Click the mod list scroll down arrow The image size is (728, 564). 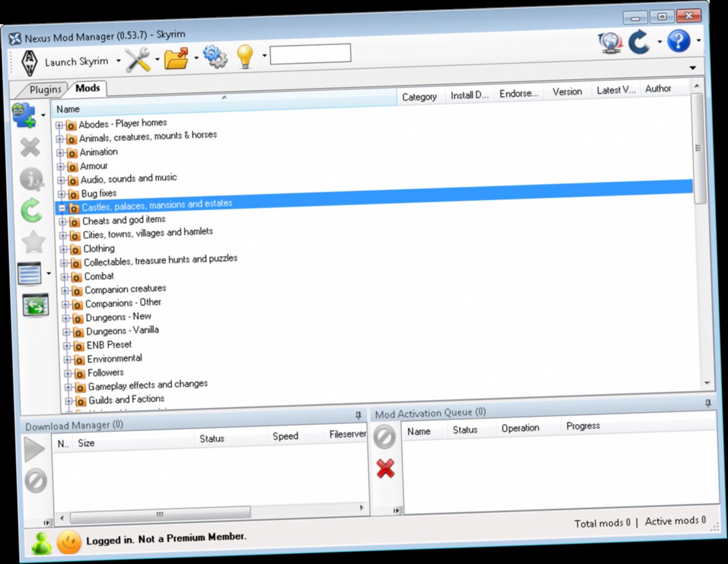point(706,383)
